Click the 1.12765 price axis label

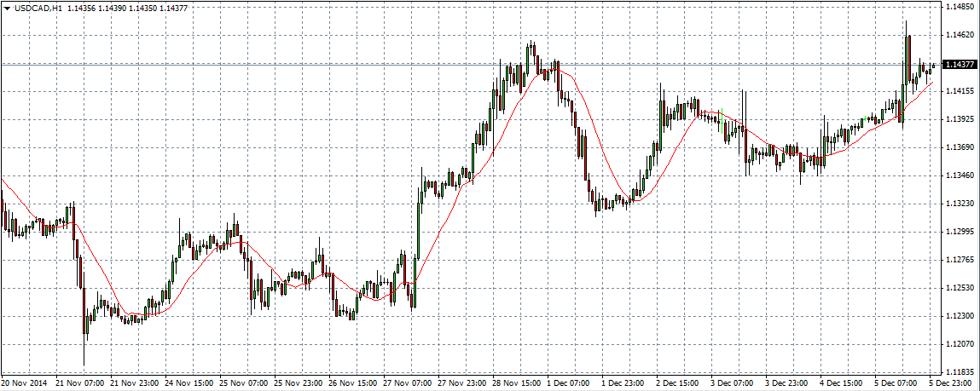(960, 260)
